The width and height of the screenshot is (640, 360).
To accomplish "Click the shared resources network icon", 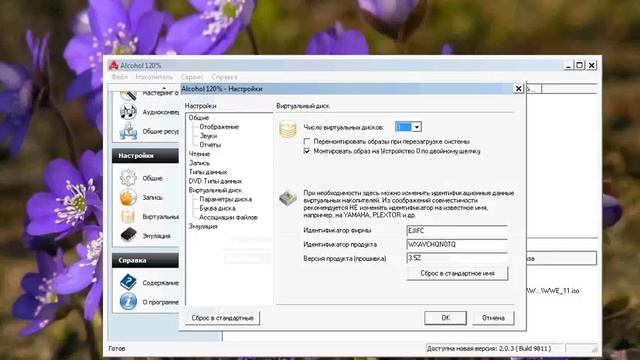I will pyautogui.click(x=128, y=131).
